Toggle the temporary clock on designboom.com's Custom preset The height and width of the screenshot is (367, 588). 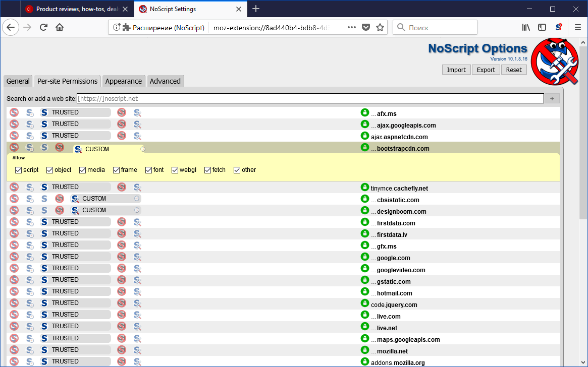point(137,210)
